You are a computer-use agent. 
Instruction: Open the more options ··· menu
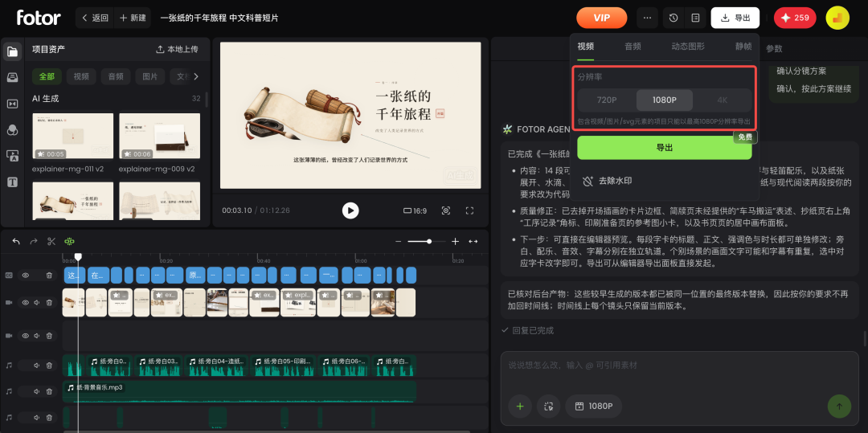click(647, 18)
